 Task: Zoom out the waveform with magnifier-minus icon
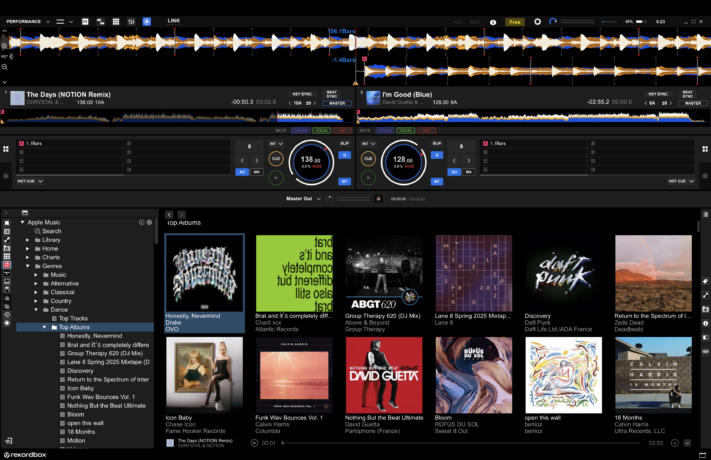coord(4,67)
